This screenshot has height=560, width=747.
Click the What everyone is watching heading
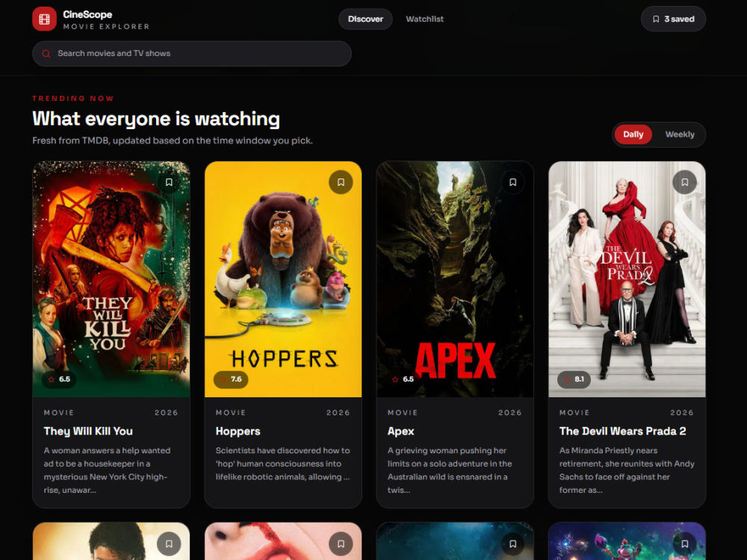point(156,119)
